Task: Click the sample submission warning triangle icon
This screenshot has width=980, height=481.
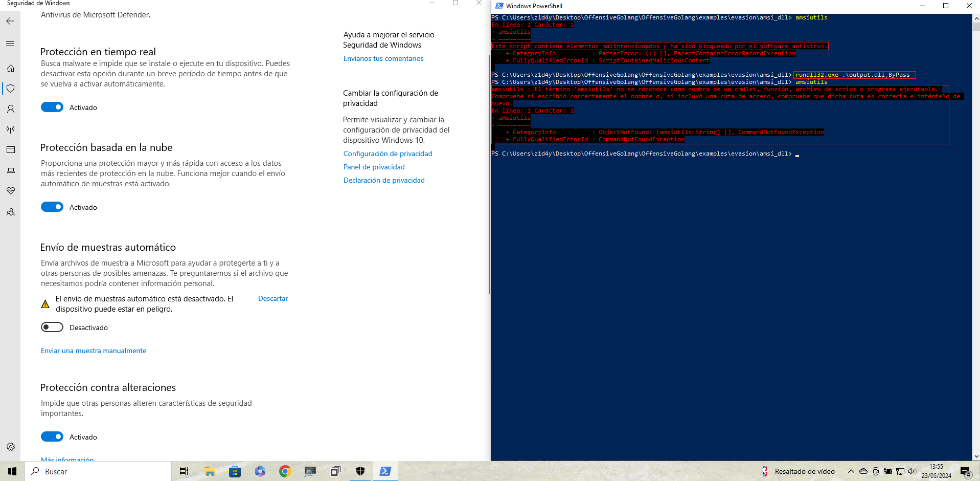Action: click(45, 304)
